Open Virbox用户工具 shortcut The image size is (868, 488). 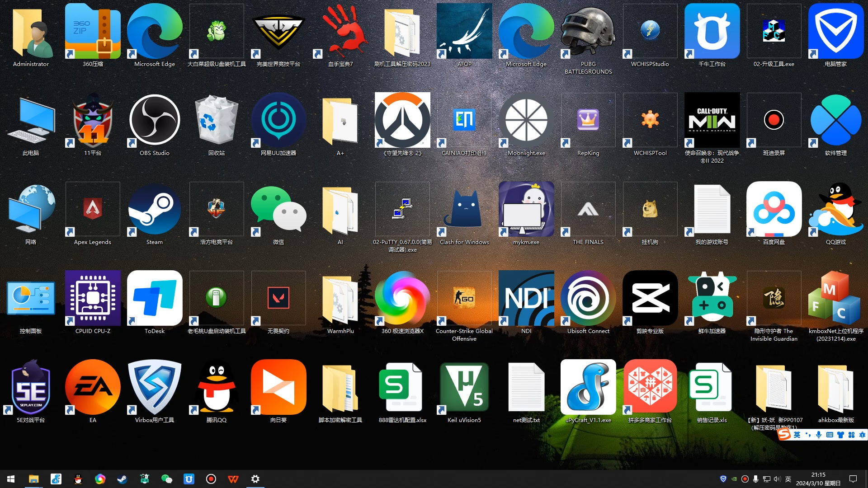(155, 391)
